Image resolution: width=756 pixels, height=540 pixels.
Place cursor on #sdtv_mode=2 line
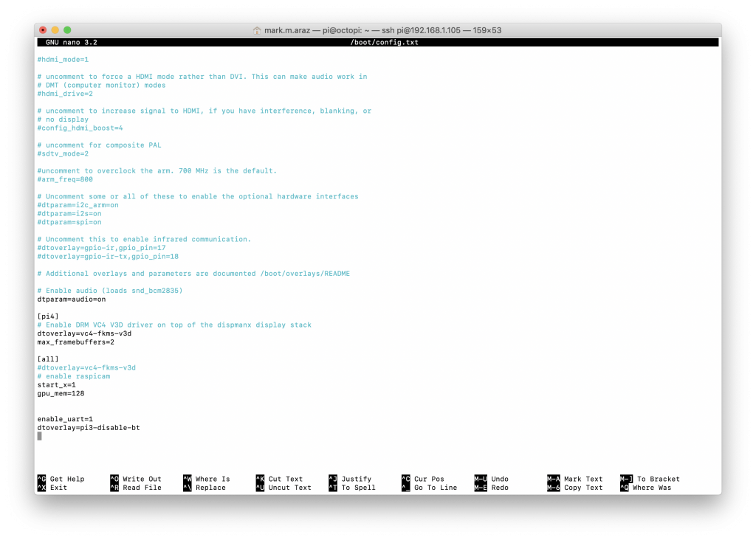63,153
